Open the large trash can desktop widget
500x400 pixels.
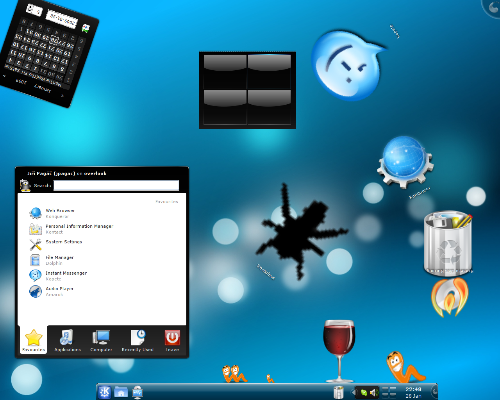point(448,243)
